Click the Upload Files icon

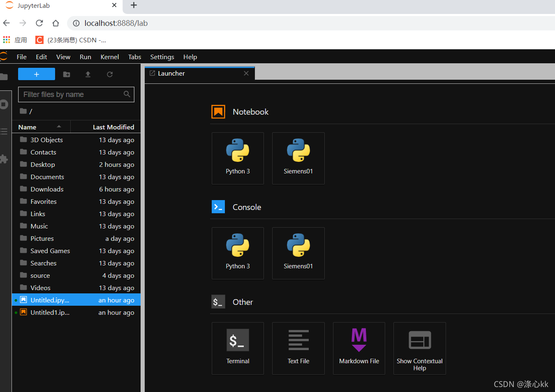click(x=88, y=74)
